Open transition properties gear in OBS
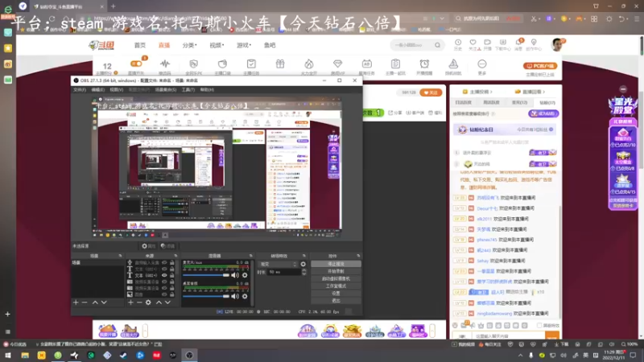The image size is (644, 362). (x=303, y=265)
